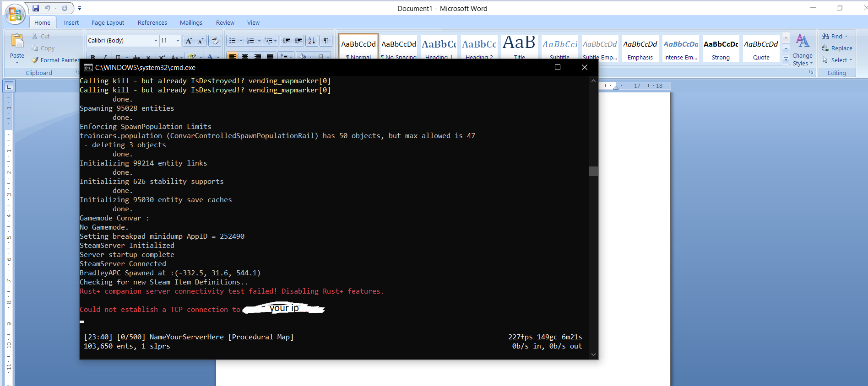Adjust the right indent marker on ruler
Image resolution: width=868 pixels, height=386 pixels.
[x=616, y=87]
